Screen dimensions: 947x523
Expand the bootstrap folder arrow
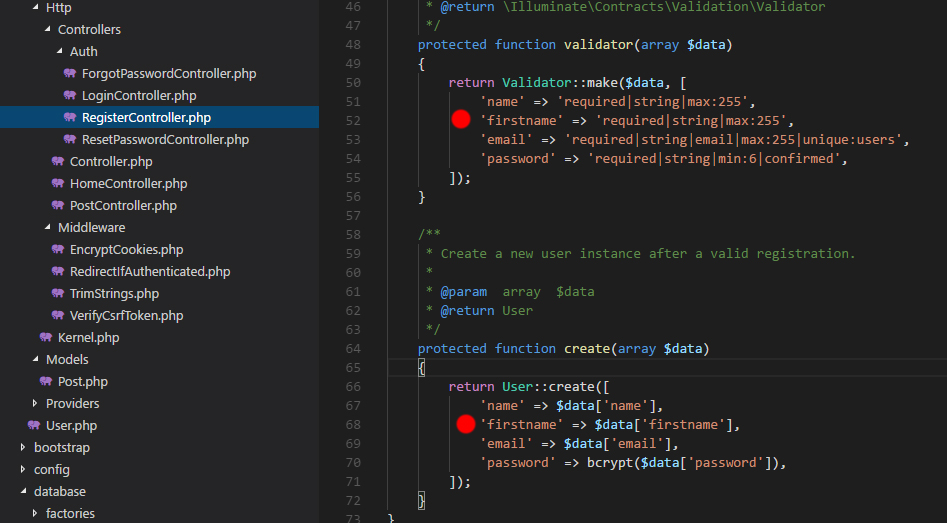(23, 447)
